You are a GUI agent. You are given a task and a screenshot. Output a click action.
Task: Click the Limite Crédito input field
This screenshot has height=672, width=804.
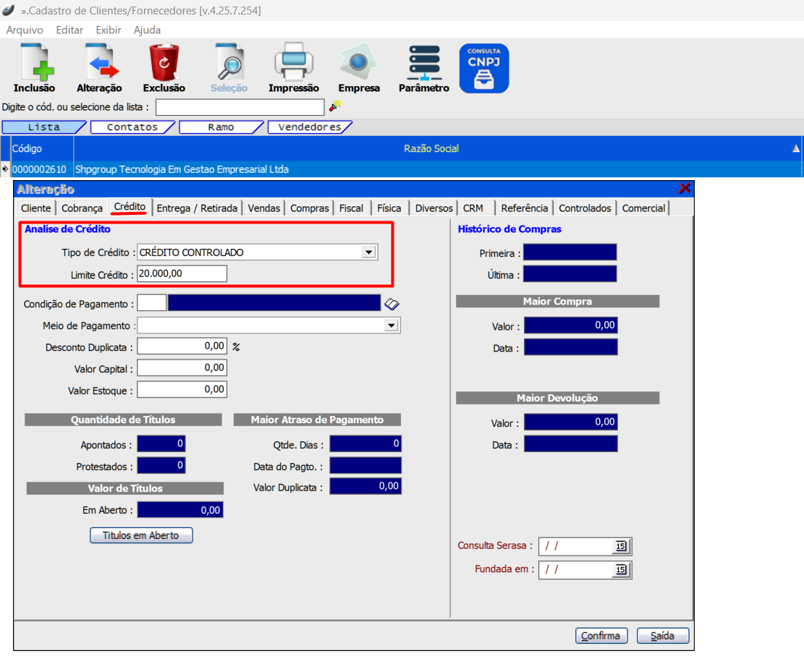pos(182,273)
